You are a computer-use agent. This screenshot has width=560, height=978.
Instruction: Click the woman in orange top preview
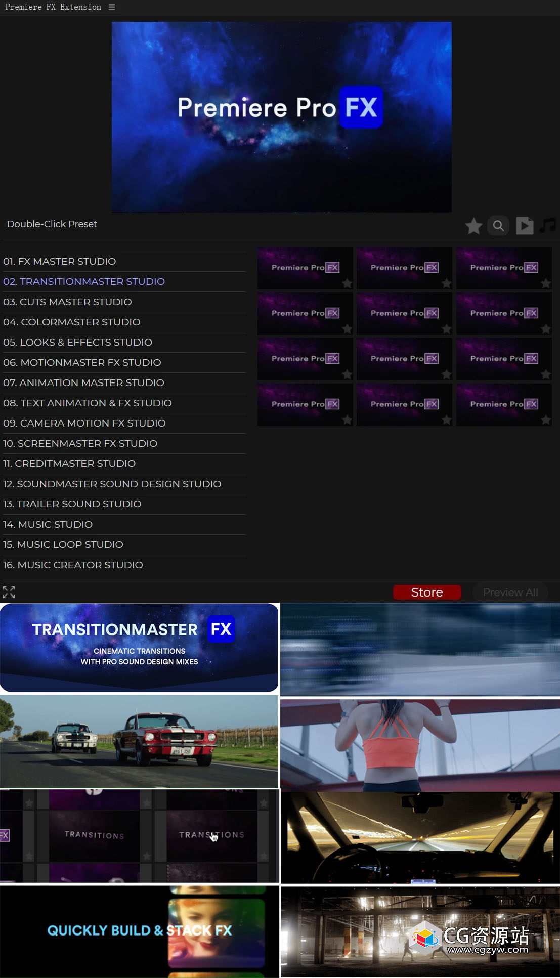point(420,745)
